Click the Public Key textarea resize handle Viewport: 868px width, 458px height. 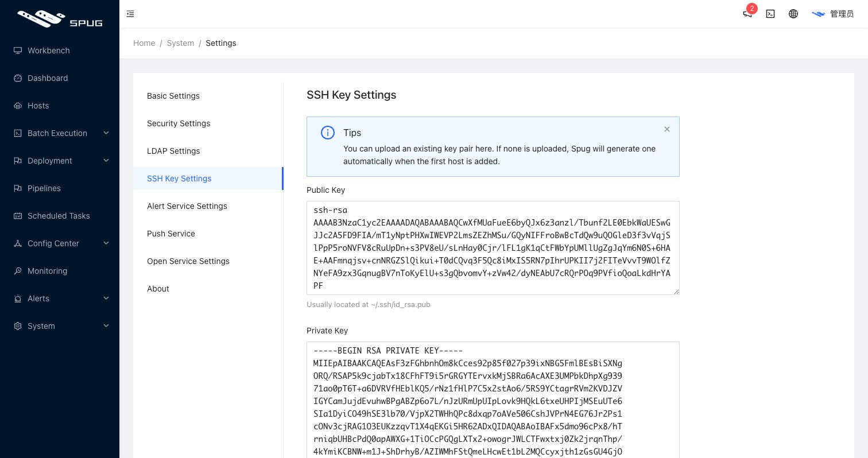point(676,292)
